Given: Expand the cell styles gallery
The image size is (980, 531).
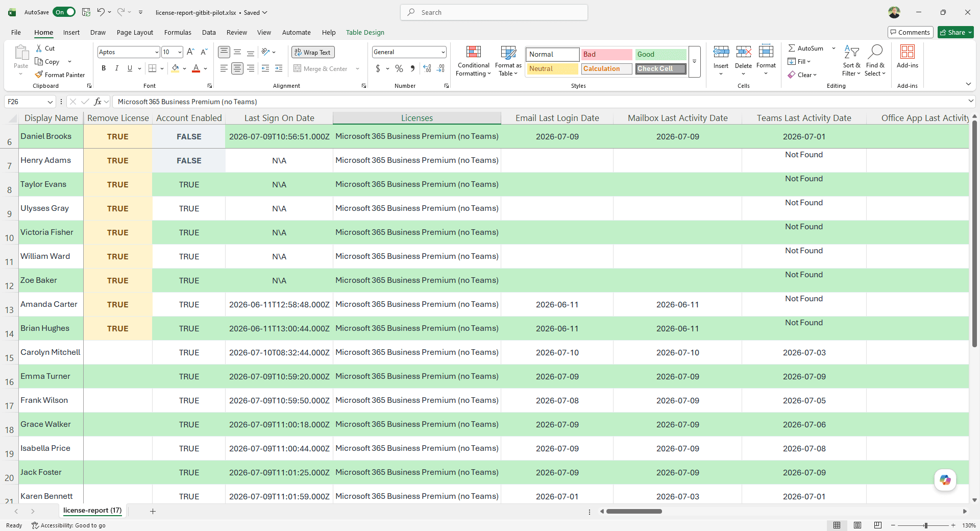Looking at the screenshot, I should click(694, 62).
